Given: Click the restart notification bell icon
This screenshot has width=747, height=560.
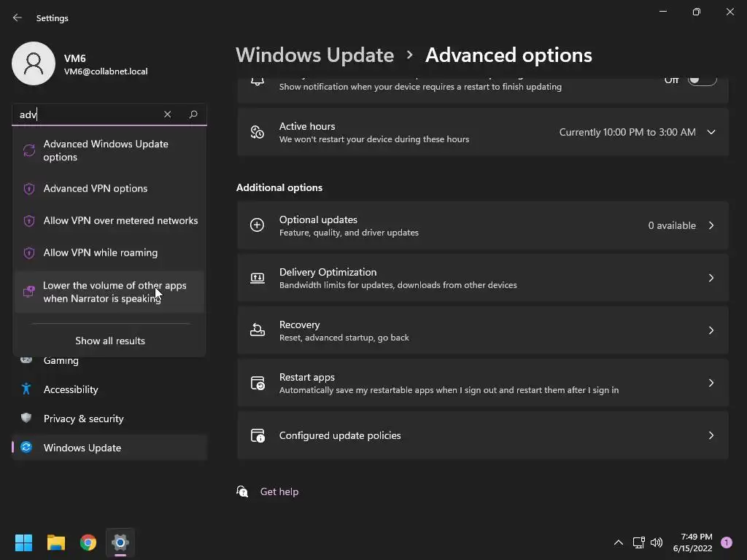Looking at the screenshot, I should (258, 81).
